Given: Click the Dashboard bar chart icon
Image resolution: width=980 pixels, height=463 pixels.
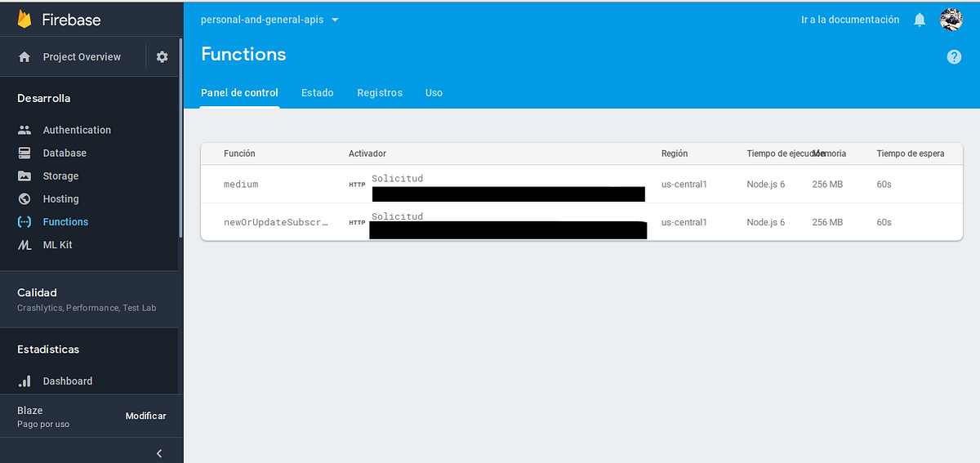Looking at the screenshot, I should [x=24, y=381].
